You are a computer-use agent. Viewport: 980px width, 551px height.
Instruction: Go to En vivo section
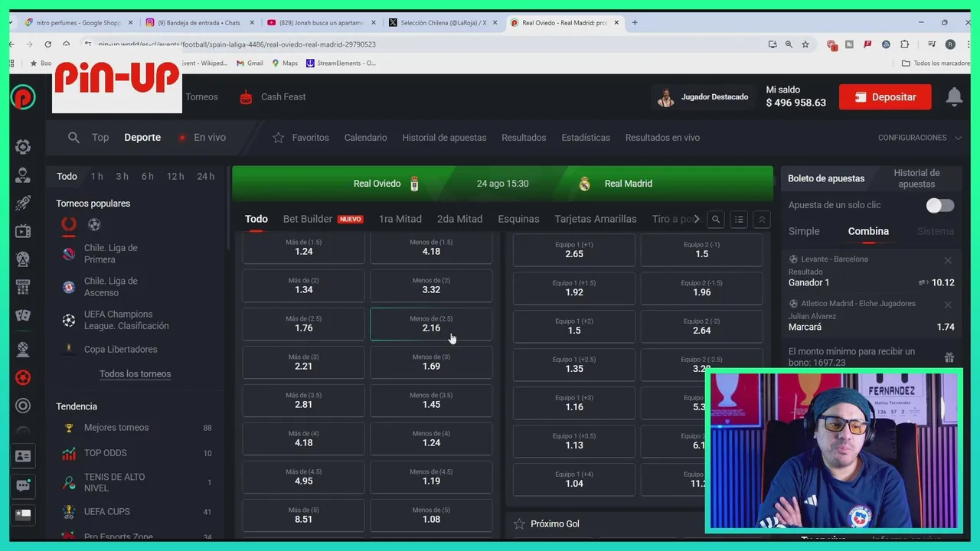(202, 138)
